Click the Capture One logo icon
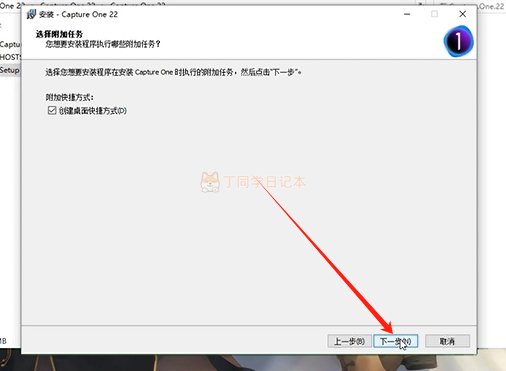This screenshot has width=506, height=371. [x=458, y=41]
